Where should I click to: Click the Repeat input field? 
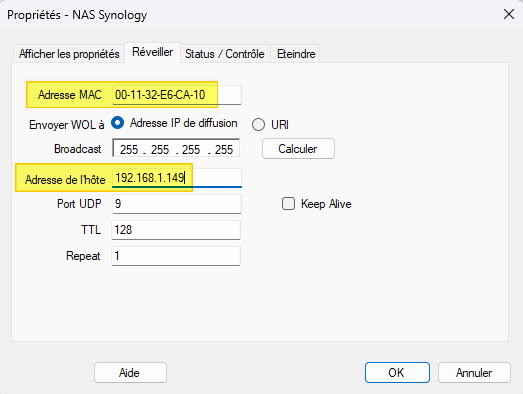click(176, 256)
